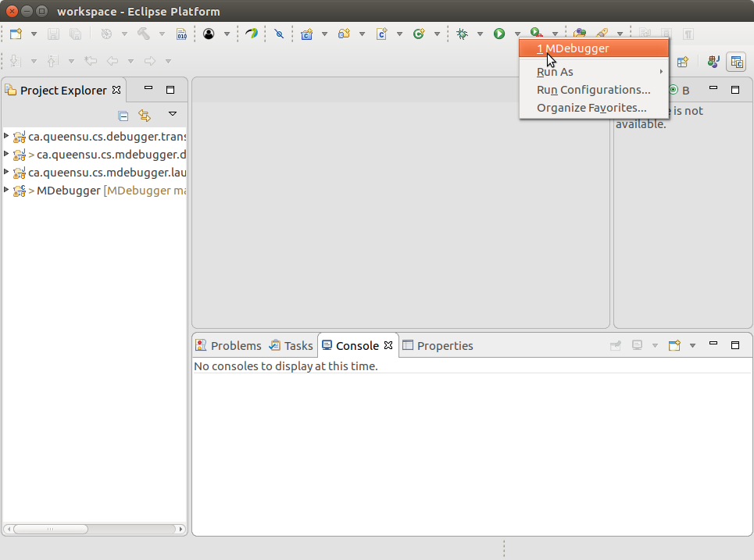The width and height of the screenshot is (754, 560).
Task: Click Project Explorer horizontal scrollbar thumb
Action: [x=51, y=529]
